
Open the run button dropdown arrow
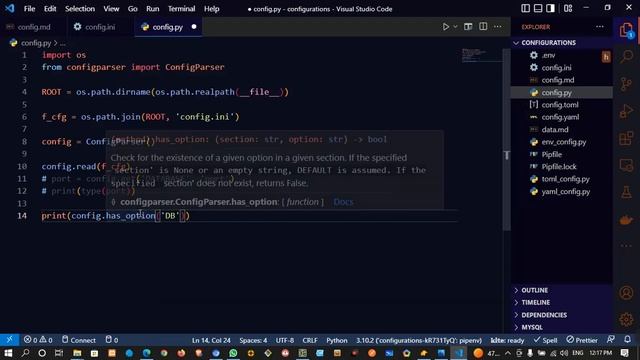(455, 27)
